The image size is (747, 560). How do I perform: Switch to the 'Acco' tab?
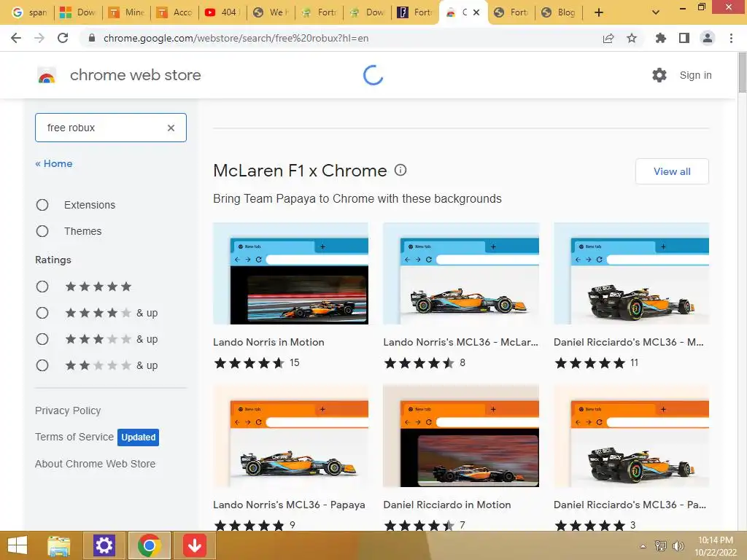[175, 12]
